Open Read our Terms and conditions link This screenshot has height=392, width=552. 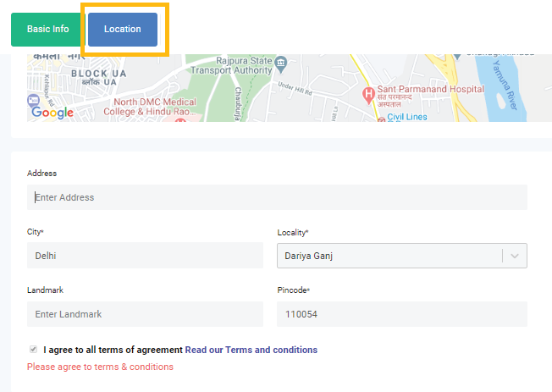(x=251, y=350)
